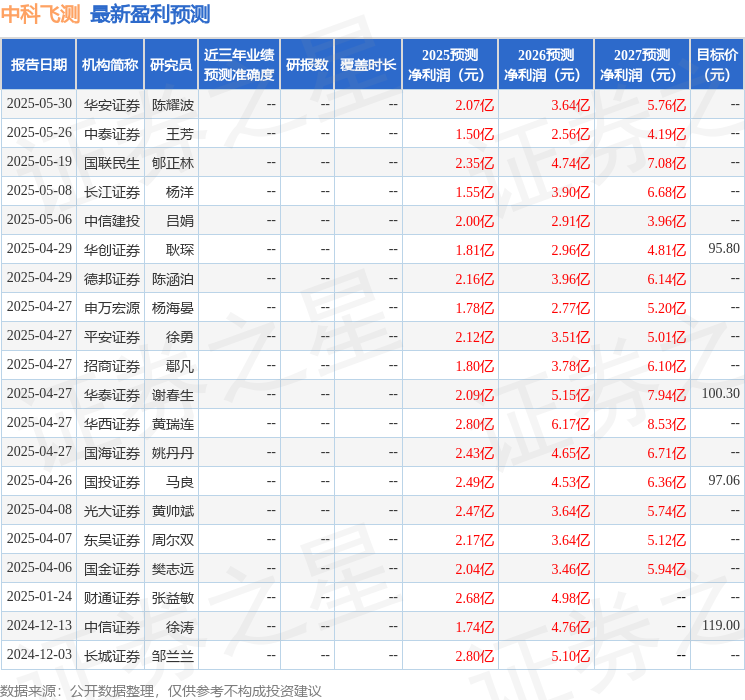Click the 中信建投 institution cell
745x700 pixels.
(x=112, y=221)
